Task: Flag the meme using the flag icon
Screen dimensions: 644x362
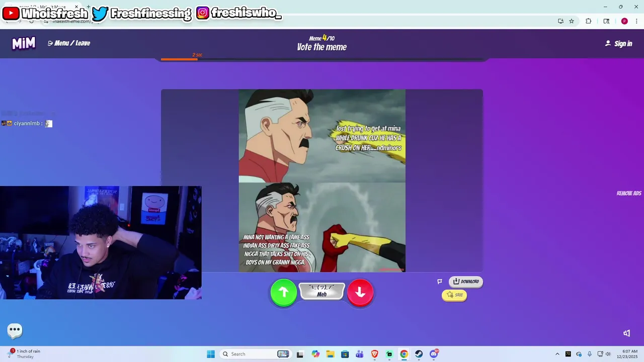Action: pos(440,282)
